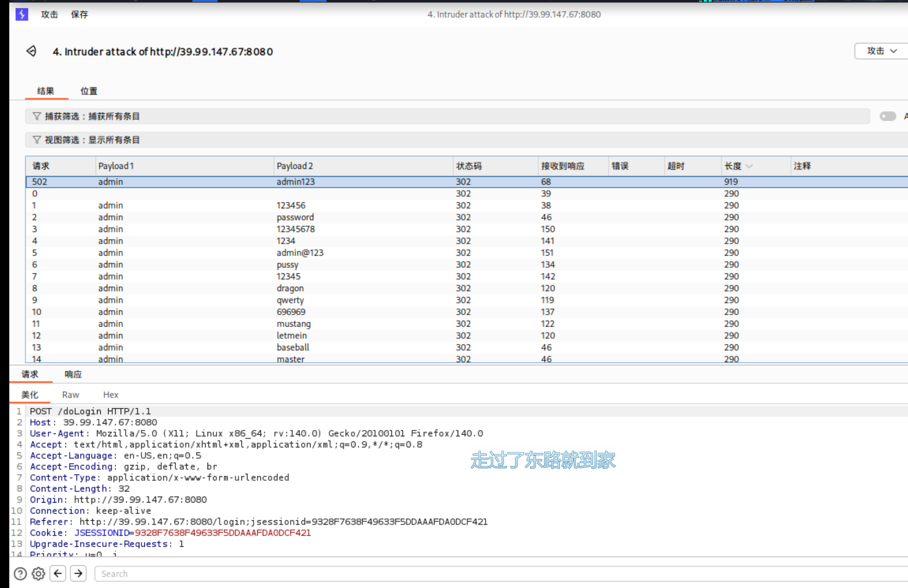Viewport: 908px width, 588px height.
Task: Switch to the 位置 tab
Action: [x=89, y=91]
